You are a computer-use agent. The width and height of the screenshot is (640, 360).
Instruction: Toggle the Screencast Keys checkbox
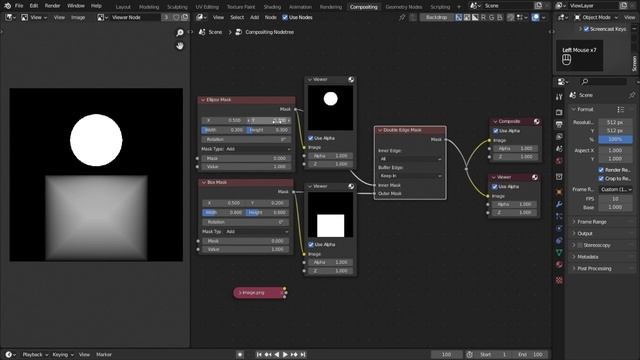pyautogui.click(x=586, y=29)
